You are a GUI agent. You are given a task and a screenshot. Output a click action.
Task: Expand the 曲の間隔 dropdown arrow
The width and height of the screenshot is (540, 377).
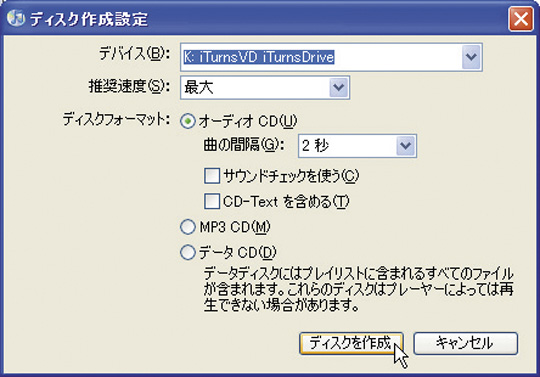pos(405,146)
